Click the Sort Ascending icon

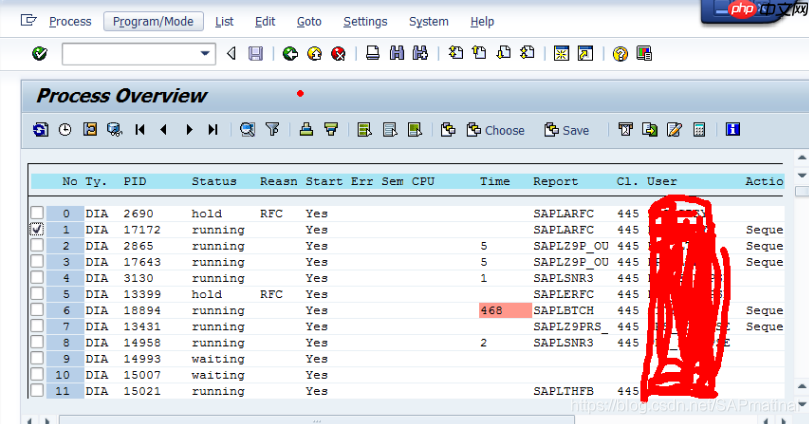306,129
